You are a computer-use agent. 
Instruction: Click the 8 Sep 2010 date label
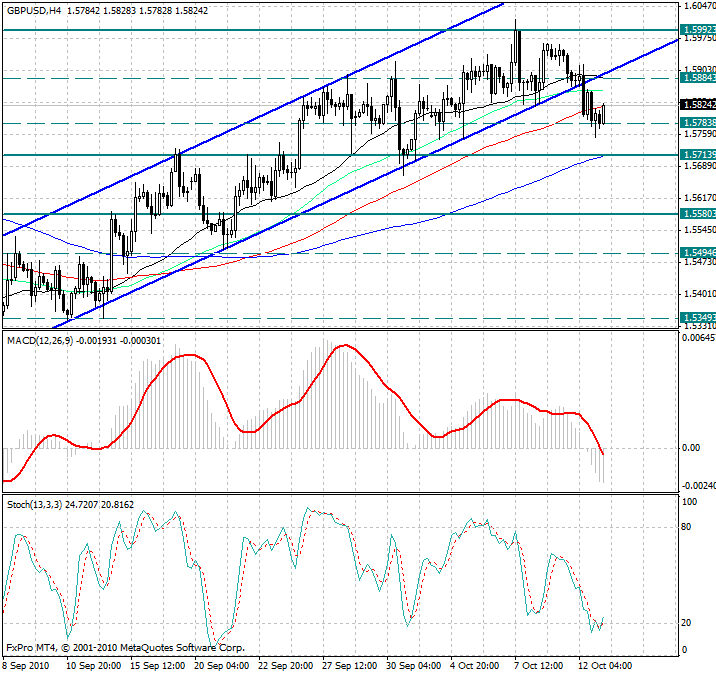[x=26, y=666]
